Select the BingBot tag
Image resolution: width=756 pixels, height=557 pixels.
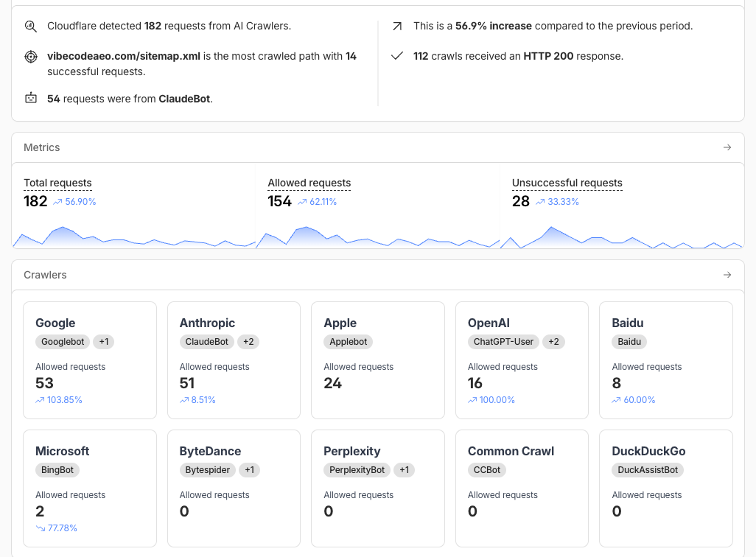57,470
